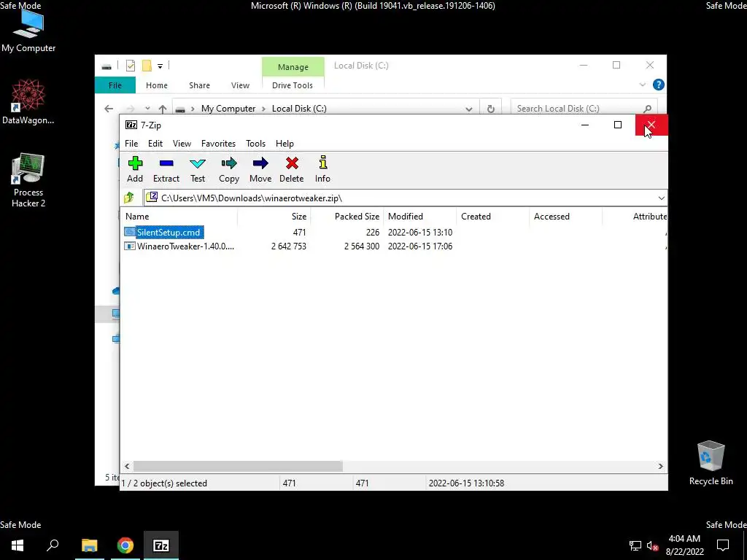Switch to File Explorer from taskbar
Image resolution: width=747 pixels, height=560 pixels.
pyautogui.click(x=90, y=545)
